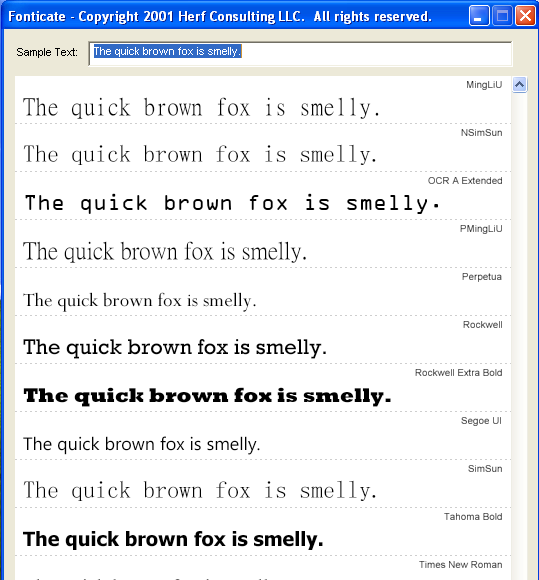Pick the SimSun font preview row

(263, 484)
